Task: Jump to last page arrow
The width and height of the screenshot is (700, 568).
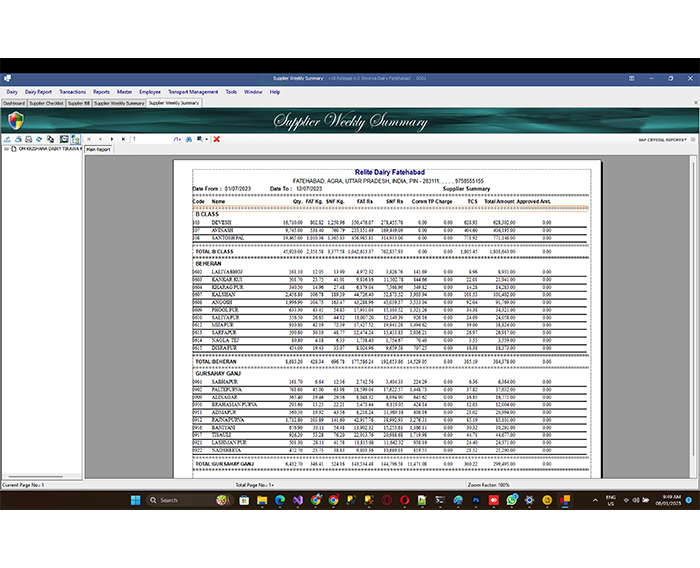Action: [121, 139]
